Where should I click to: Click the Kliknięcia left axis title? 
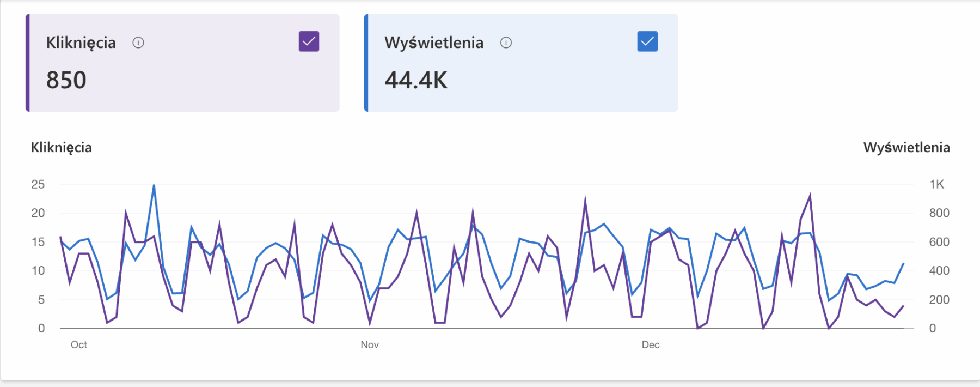61,147
